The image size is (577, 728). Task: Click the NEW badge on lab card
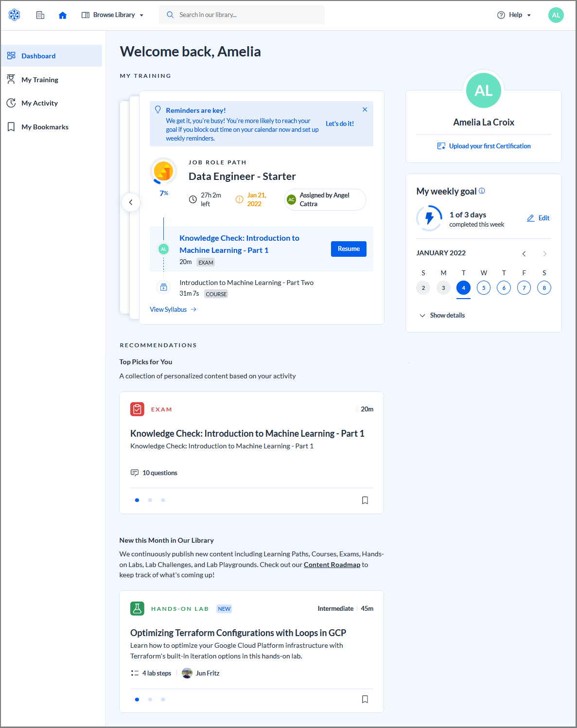[x=224, y=609]
